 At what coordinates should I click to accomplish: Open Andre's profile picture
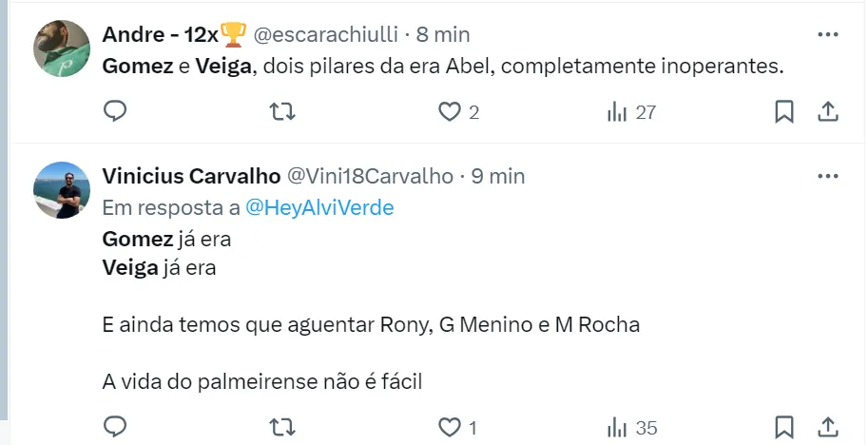tap(62, 48)
